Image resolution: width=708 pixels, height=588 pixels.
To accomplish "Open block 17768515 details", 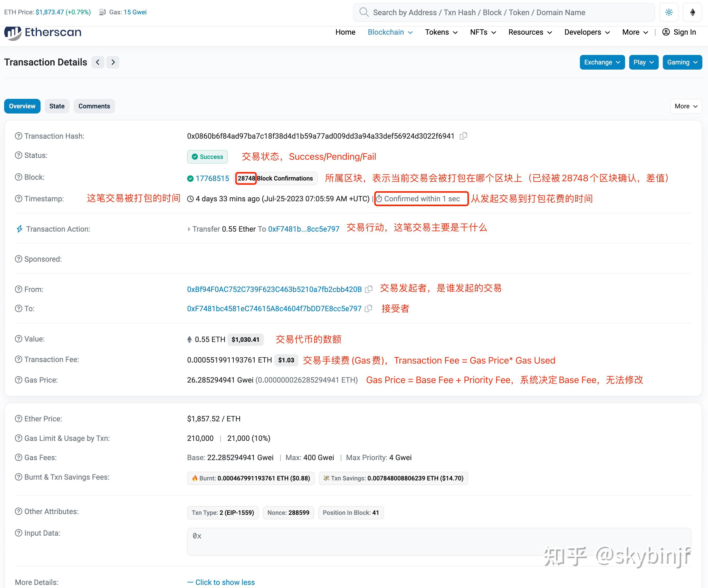I will (213, 178).
